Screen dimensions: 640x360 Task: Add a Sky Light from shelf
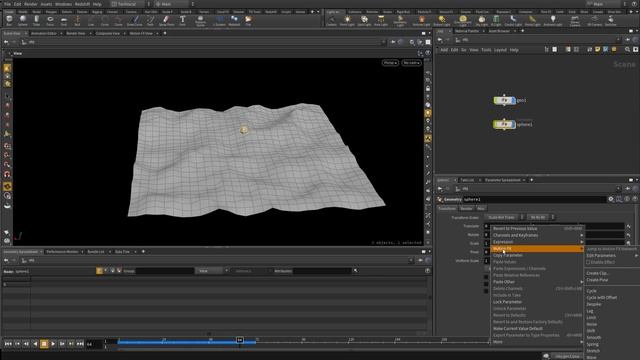click(482, 20)
